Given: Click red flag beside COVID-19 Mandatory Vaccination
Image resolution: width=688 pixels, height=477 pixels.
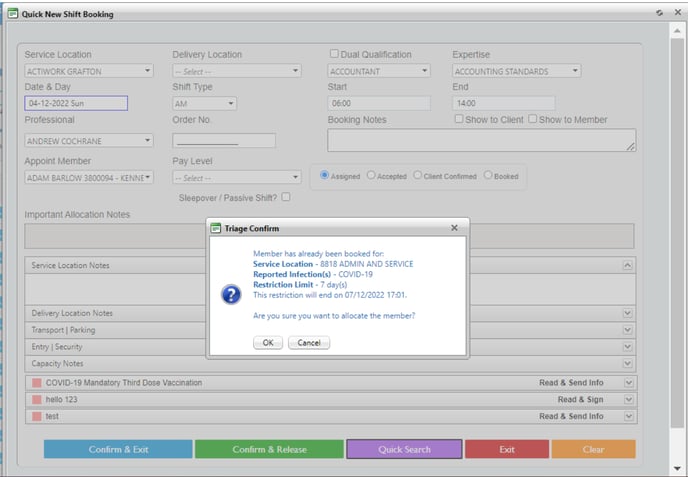Looking at the screenshot, I should pyautogui.click(x=37, y=383).
